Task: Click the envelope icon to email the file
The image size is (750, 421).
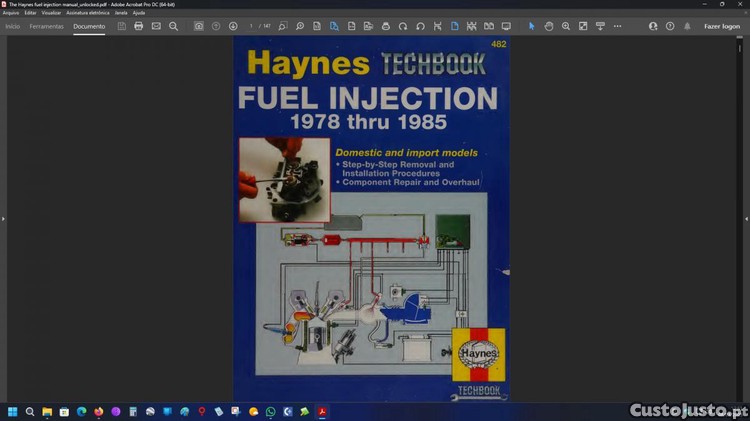Action: pyautogui.click(x=156, y=26)
